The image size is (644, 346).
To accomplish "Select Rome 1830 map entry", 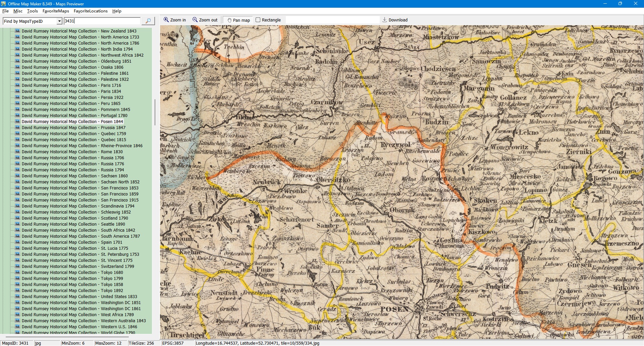I will click(x=72, y=152).
